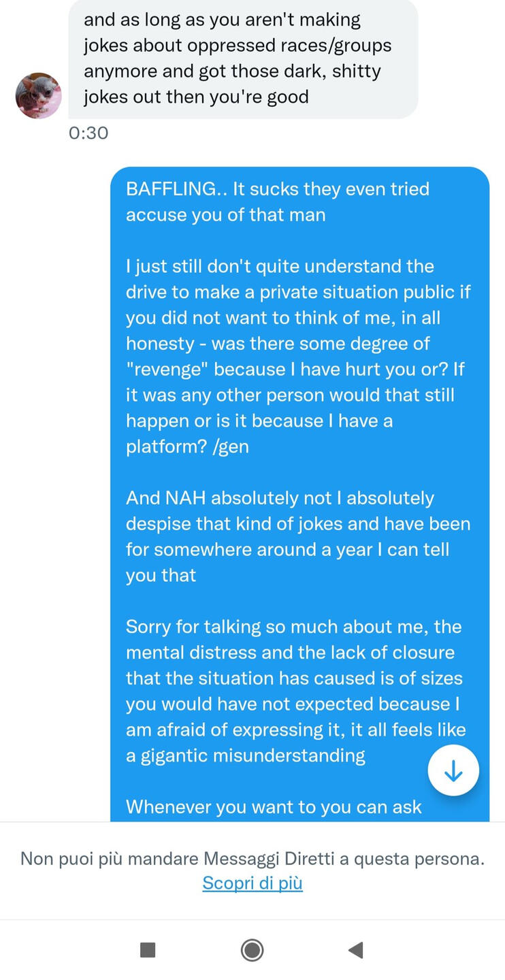The image size is (505, 980).
Task: Tap the paragraph starting "Sorry for talking"
Action: [295, 690]
